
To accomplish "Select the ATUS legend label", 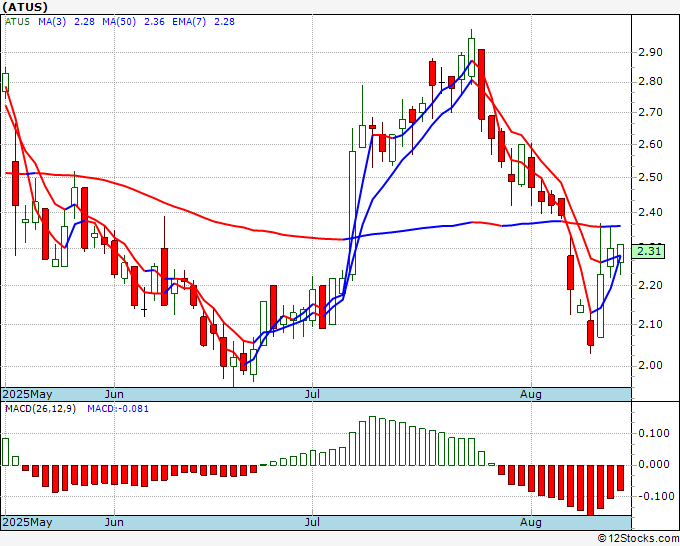I will (x=17, y=22).
